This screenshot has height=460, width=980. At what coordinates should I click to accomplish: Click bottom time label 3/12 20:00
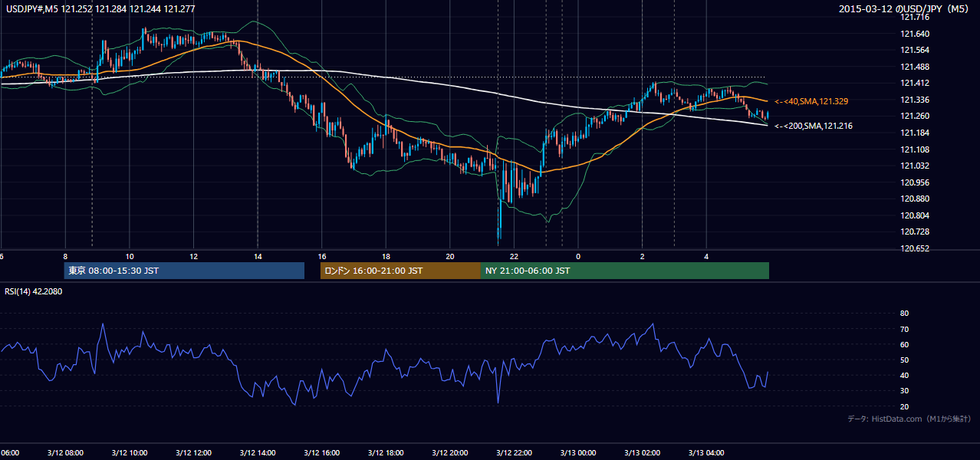[450, 453]
